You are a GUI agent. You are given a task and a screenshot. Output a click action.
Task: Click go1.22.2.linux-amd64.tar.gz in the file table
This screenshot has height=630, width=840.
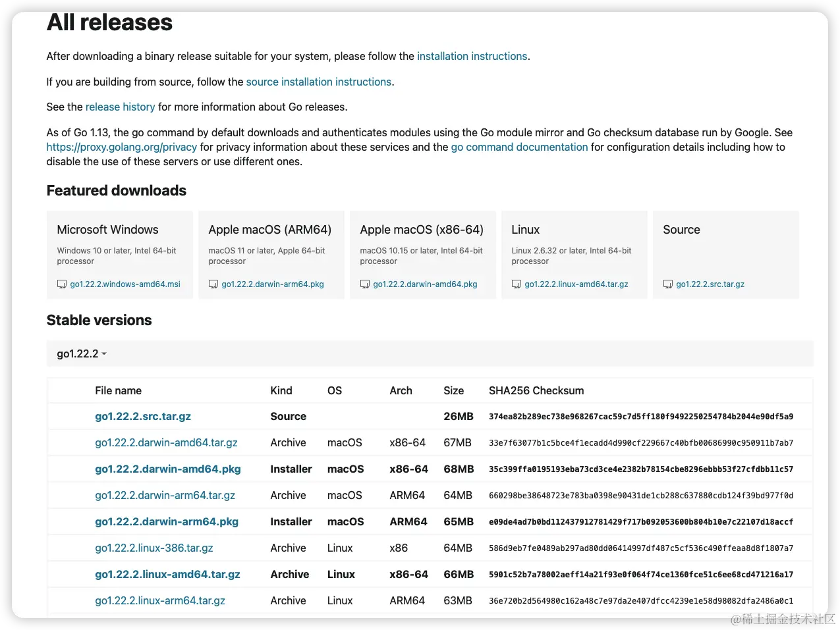click(167, 574)
